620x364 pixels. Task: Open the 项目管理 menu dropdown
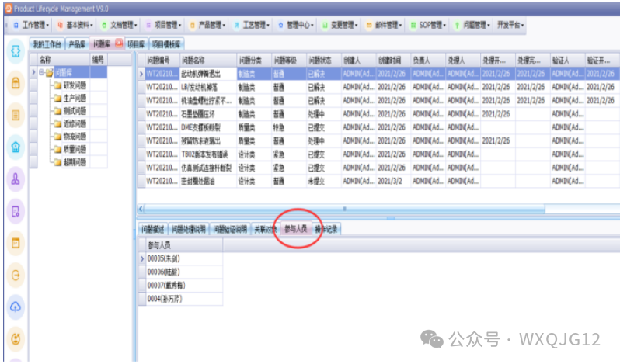click(x=163, y=25)
